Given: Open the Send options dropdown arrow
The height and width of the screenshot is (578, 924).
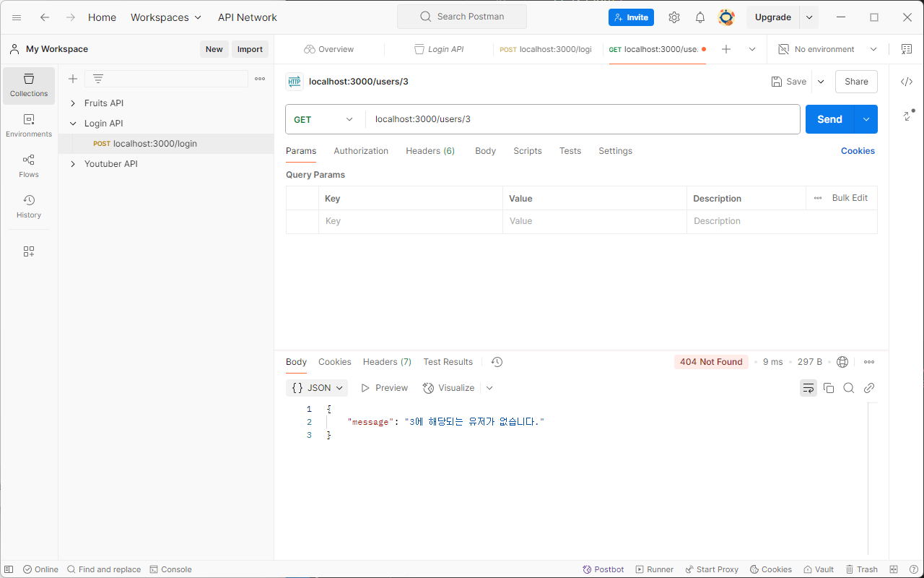Looking at the screenshot, I should tap(866, 119).
